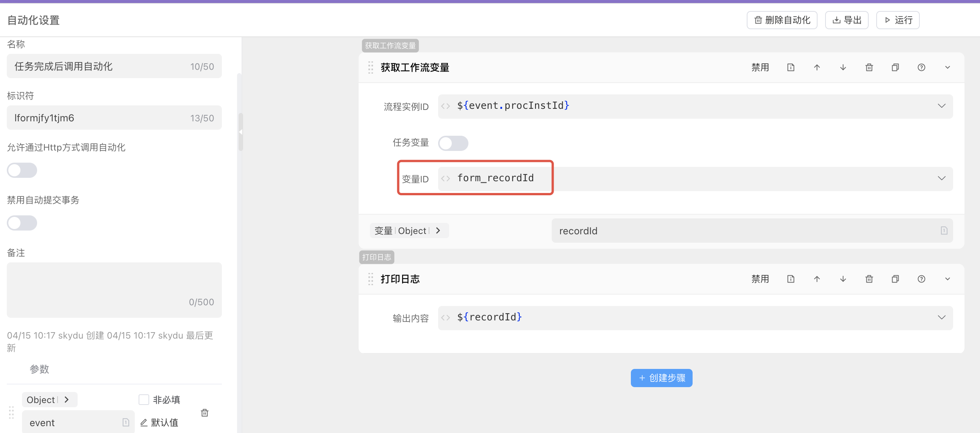Run the automation with 运行 button
Screen dimensions: 980x433
[897, 20]
